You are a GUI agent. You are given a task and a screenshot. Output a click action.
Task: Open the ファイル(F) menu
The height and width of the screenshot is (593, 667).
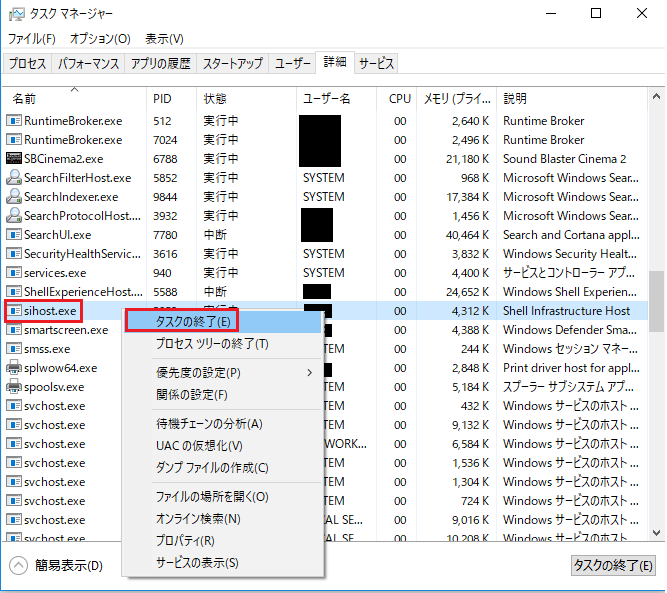click(x=31, y=39)
